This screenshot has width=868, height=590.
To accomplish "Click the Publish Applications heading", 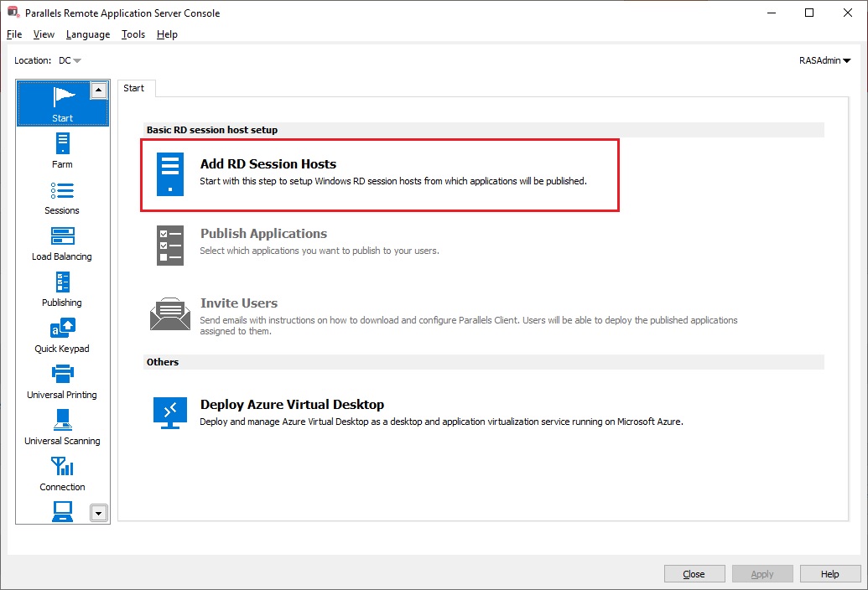I will coord(263,233).
